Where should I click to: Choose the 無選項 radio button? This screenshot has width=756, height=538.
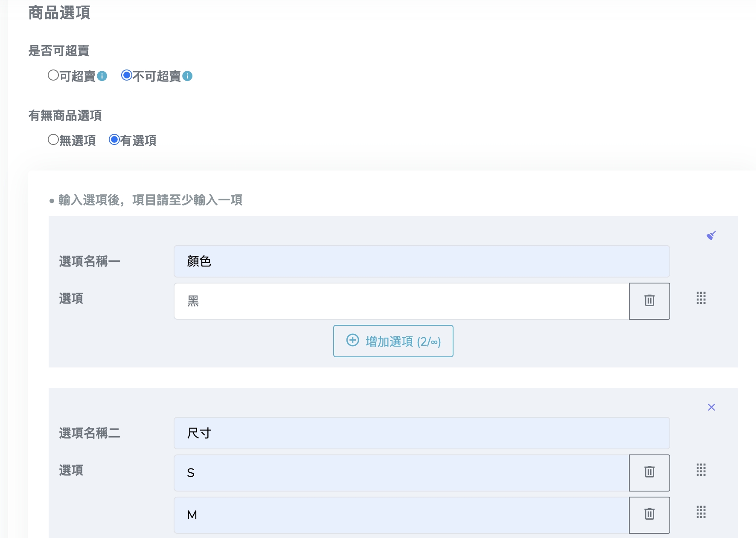click(53, 140)
